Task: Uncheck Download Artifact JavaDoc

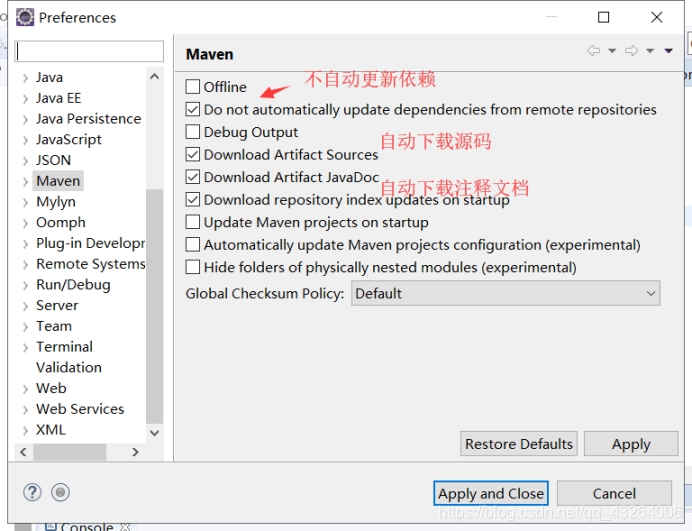Action: 193,177
